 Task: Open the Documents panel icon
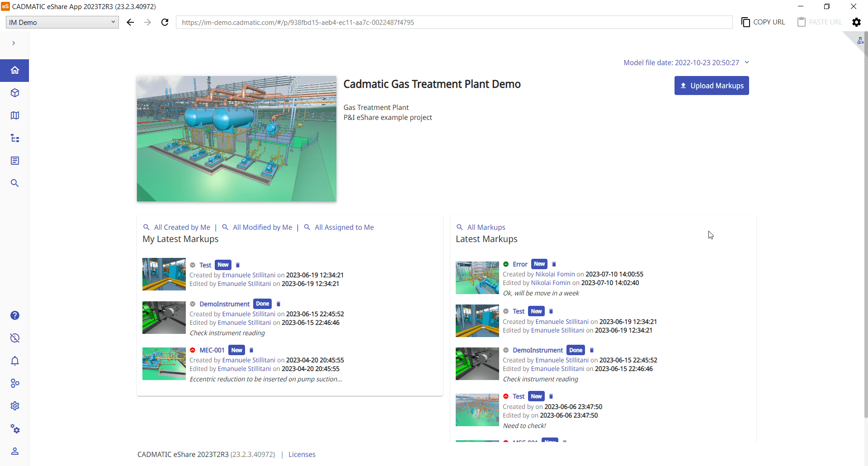pos(14,161)
